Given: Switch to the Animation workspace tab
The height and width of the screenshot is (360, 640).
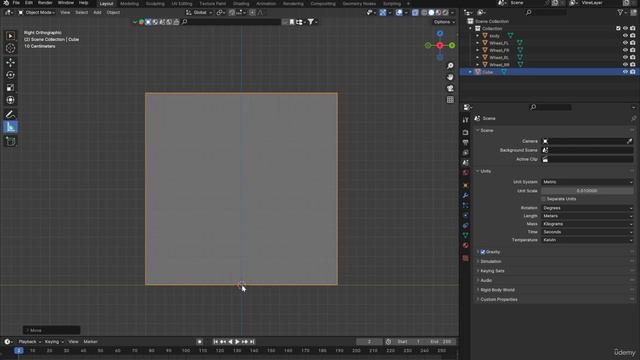Looking at the screenshot, I should 266,4.
